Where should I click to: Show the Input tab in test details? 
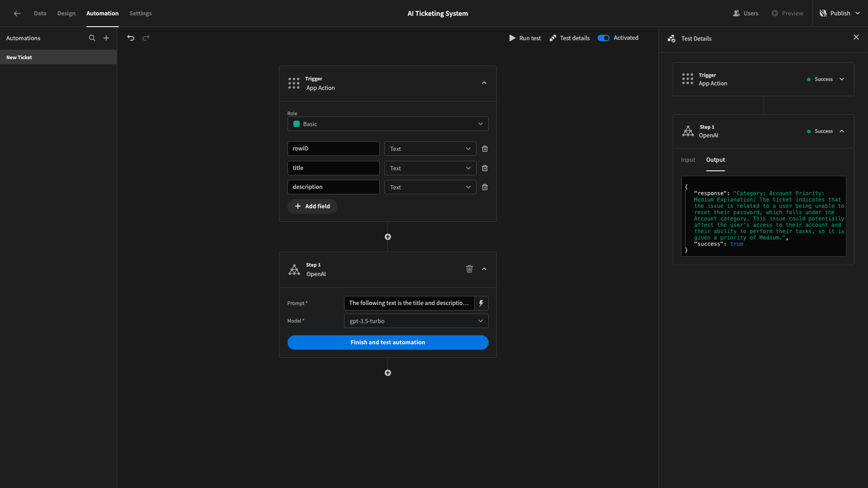coord(688,160)
